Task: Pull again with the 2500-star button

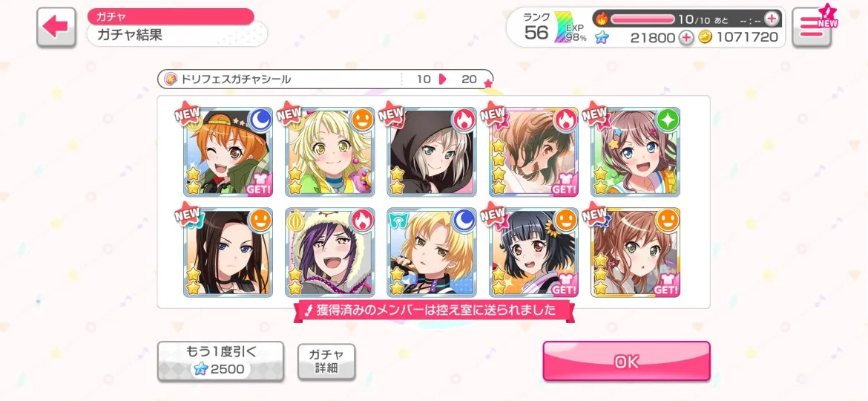Action: click(x=221, y=361)
